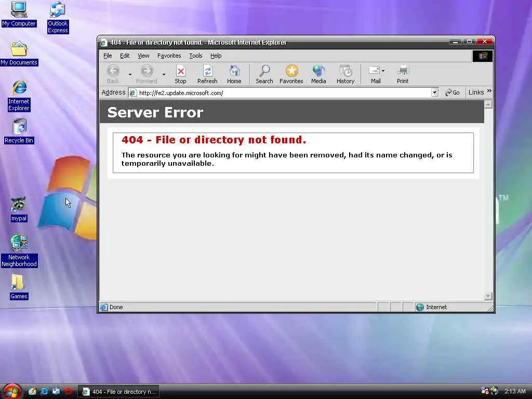Select the Internet Explorer desktop icon

click(19, 96)
